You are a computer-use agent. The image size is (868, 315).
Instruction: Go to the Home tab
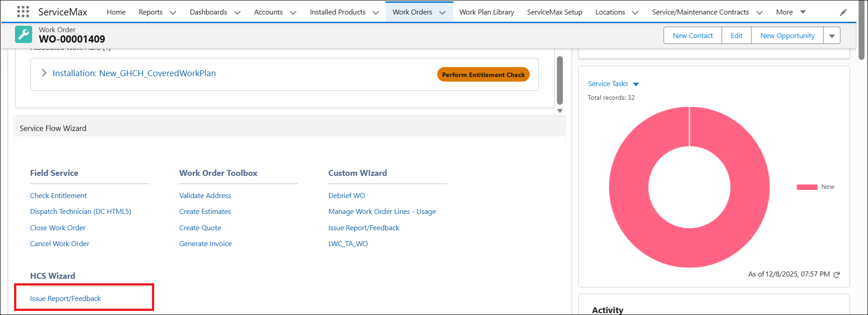tap(116, 12)
